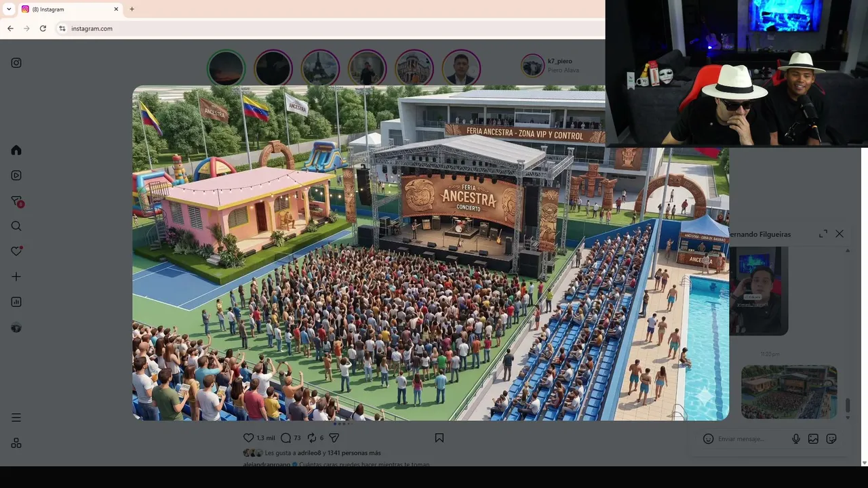Open your profile avatar in the sidebar

16,327
